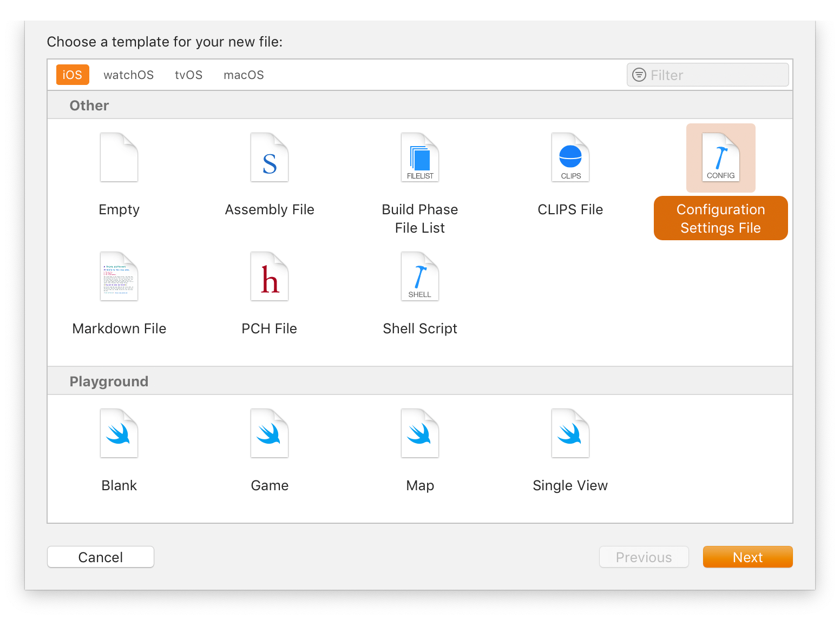Switch to the watchOS tab
The height and width of the screenshot is (619, 840).
coord(128,75)
